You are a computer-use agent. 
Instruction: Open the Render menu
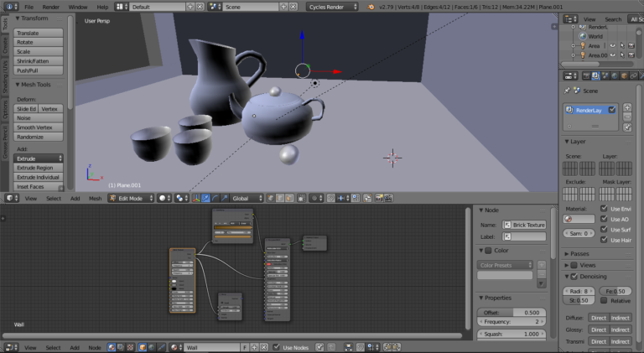[x=51, y=7]
